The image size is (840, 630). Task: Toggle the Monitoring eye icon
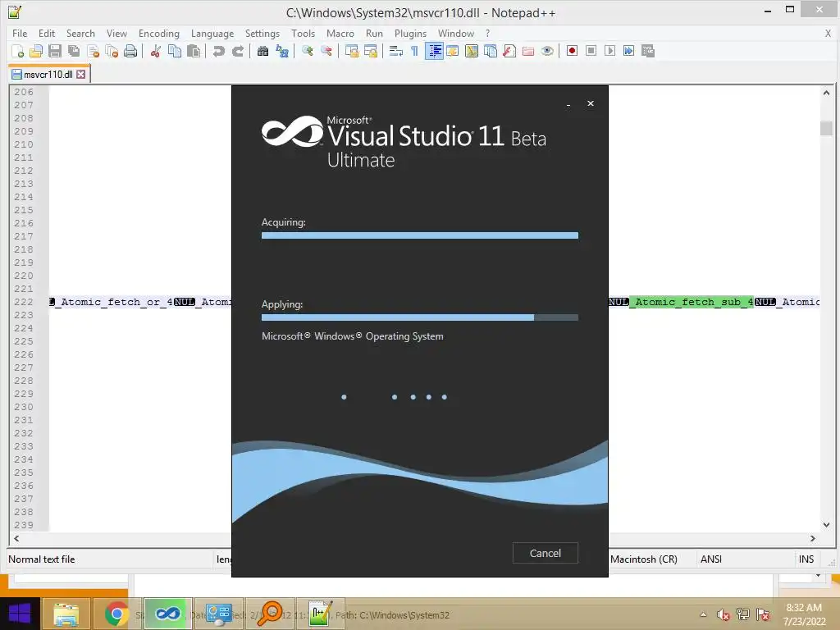click(547, 52)
